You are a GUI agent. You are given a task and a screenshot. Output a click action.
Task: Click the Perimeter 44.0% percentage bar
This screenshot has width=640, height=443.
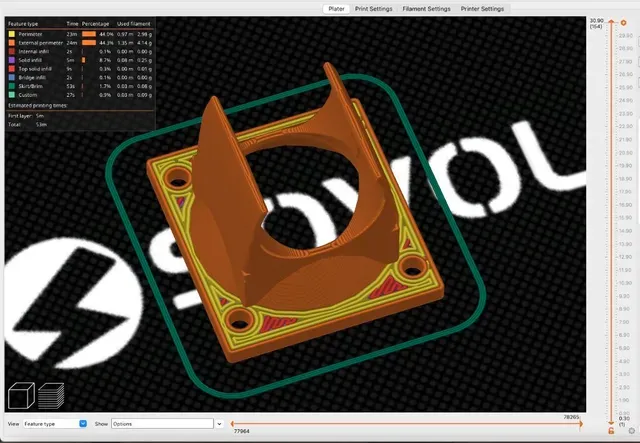pyautogui.click(x=89, y=34)
